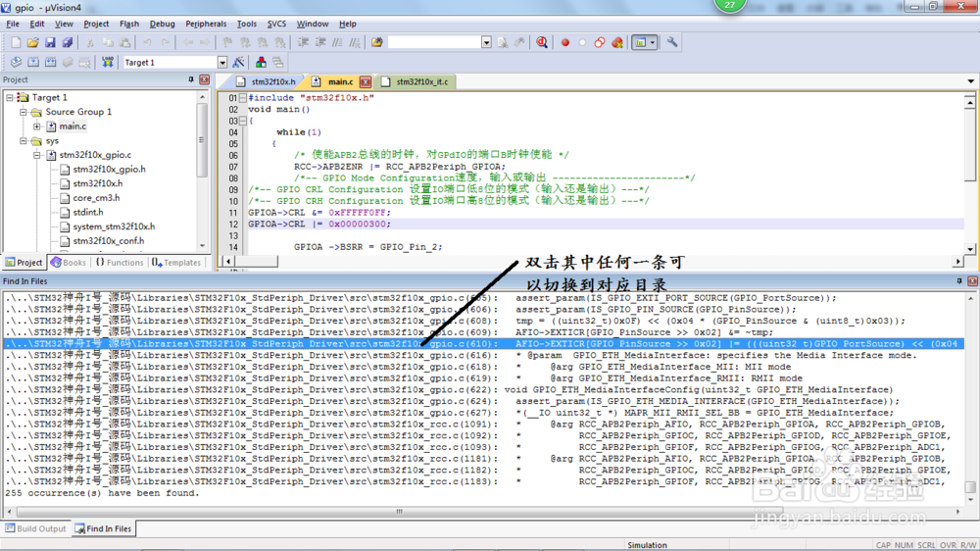This screenshot has width=980, height=551.
Task: Click the Save All icon
Action: click(x=67, y=42)
